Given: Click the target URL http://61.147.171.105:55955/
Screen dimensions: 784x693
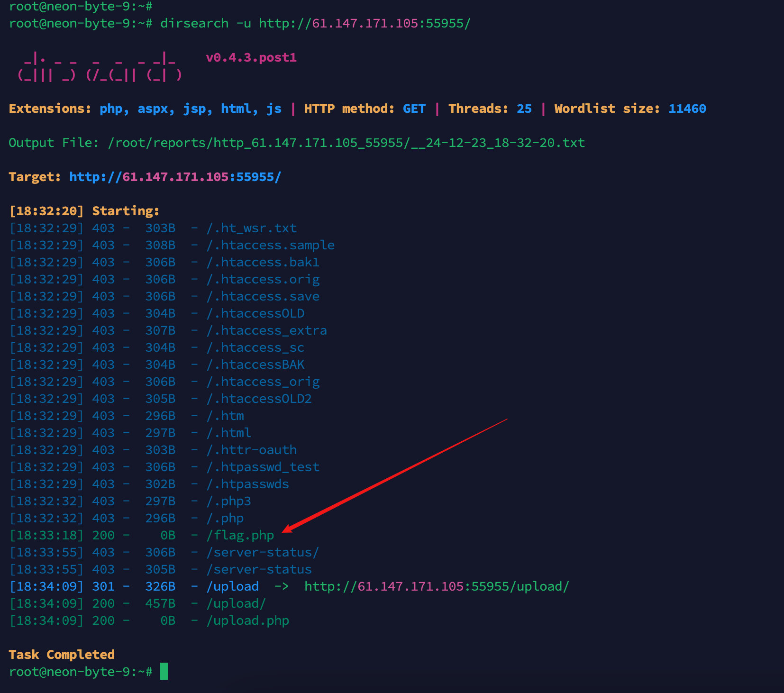Looking at the screenshot, I should tap(174, 176).
